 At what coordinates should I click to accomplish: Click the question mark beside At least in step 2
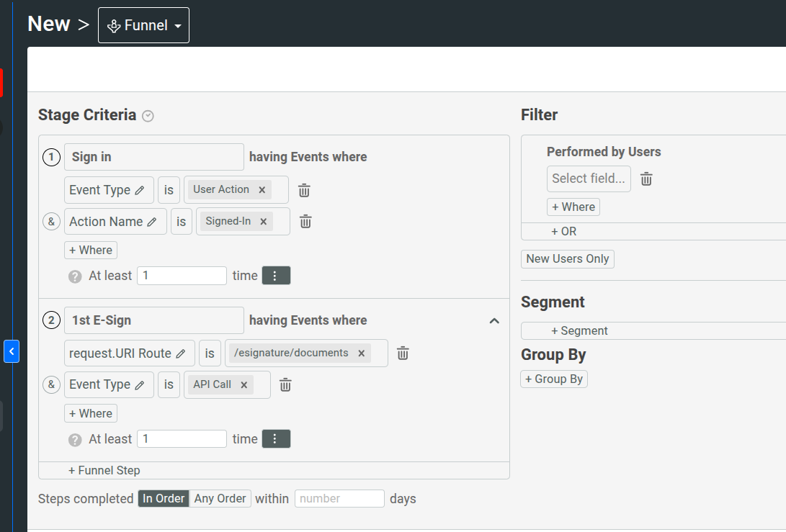pyautogui.click(x=74, y=438)
